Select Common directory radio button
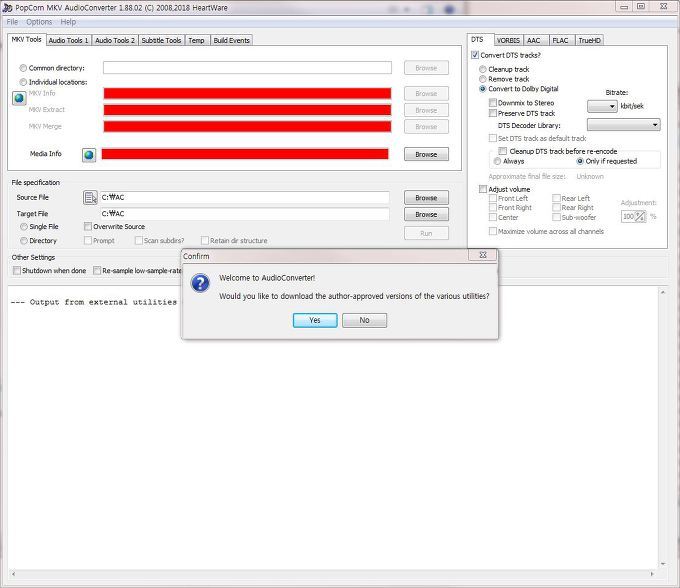Viewport: 680px width, 588px height. [x=23, y=68]
